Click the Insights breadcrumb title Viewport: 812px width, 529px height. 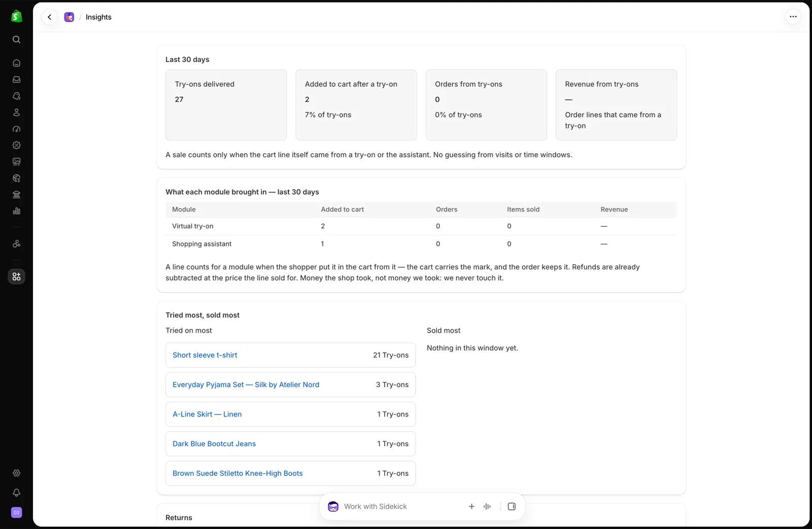[98, 17]
